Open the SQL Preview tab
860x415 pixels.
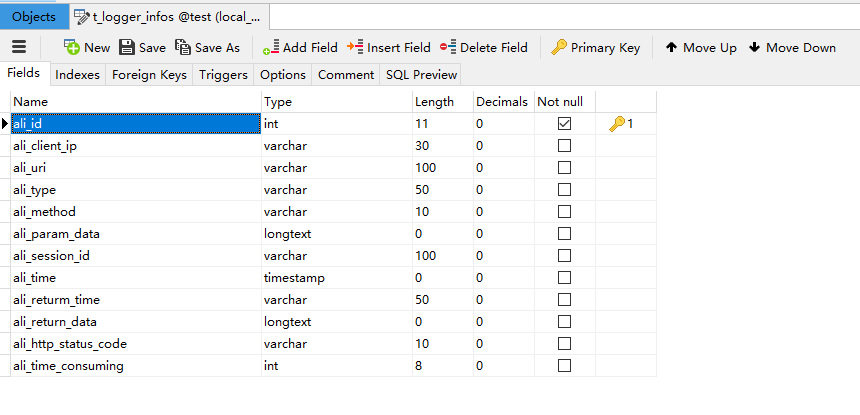pos(421,75)
